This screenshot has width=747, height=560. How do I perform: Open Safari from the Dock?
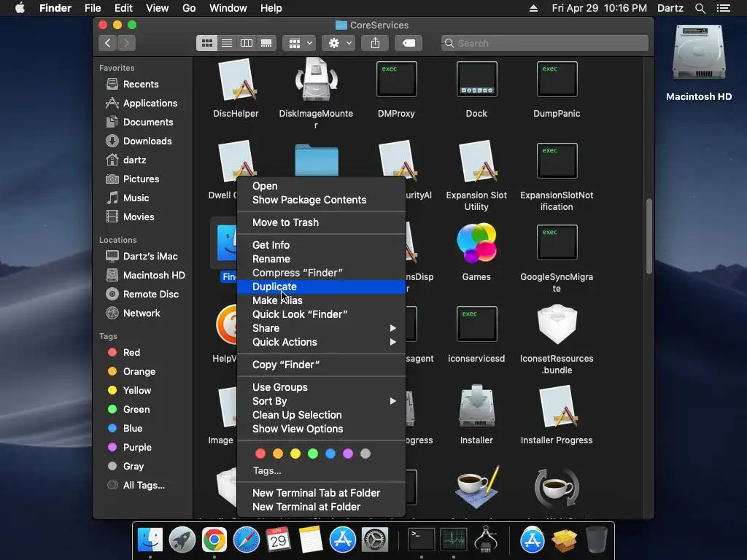coord(246,540)
